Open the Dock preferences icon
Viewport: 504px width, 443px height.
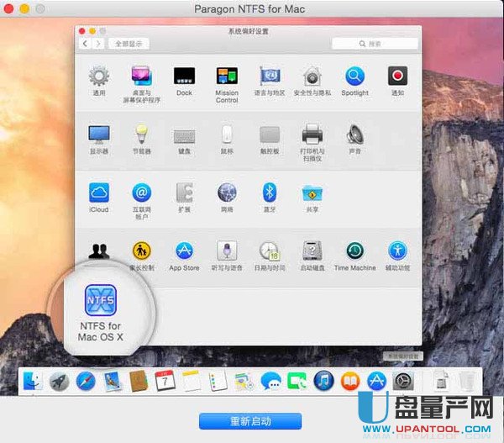pos(184,76)
